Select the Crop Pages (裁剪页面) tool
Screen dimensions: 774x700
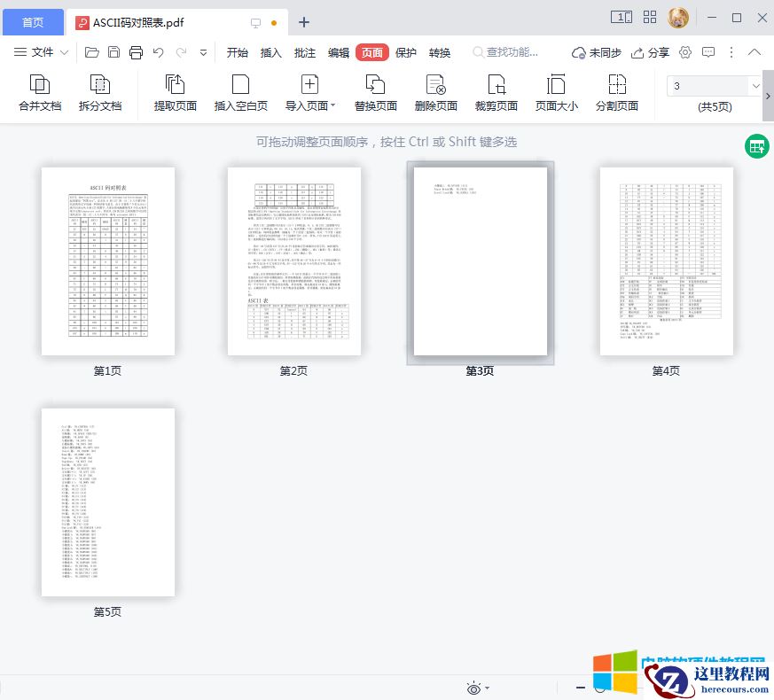[496, 92]
